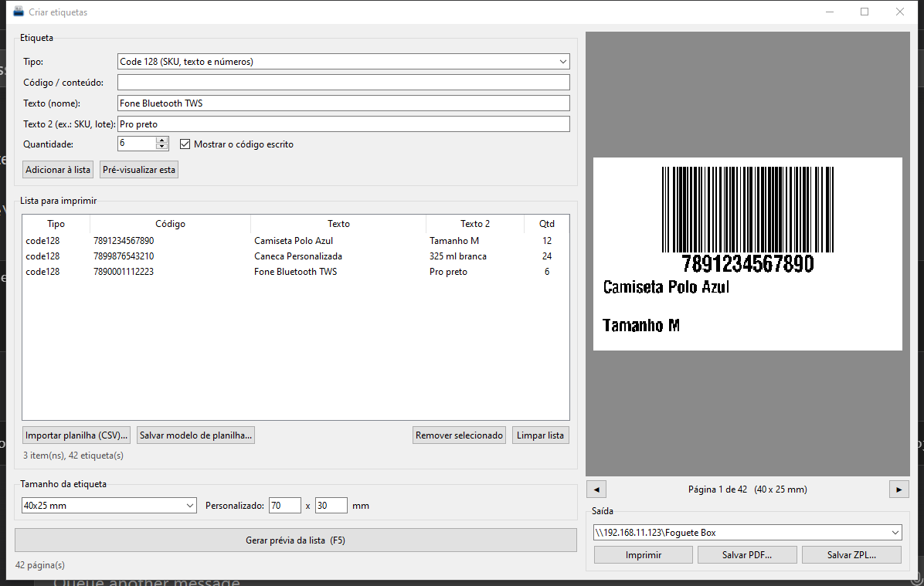The image size is (924, 586).
Task: Click Salvar ZPL button
Action: coord(851,555)
